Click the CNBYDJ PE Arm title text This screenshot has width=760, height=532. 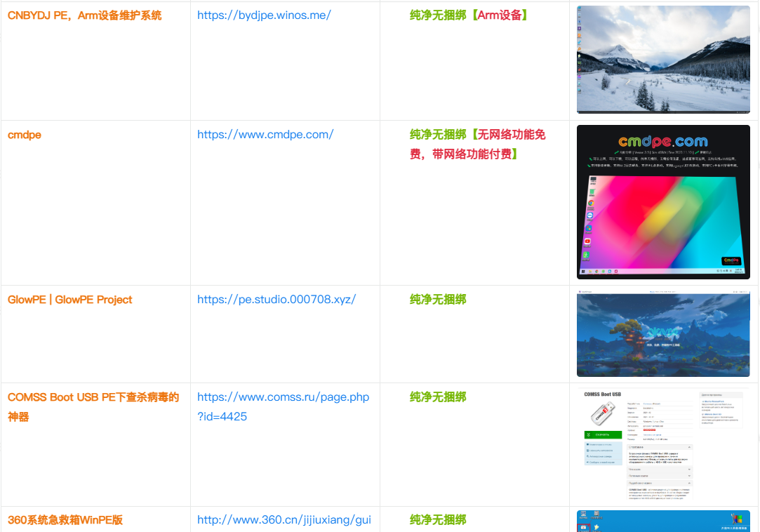point(85,15)
